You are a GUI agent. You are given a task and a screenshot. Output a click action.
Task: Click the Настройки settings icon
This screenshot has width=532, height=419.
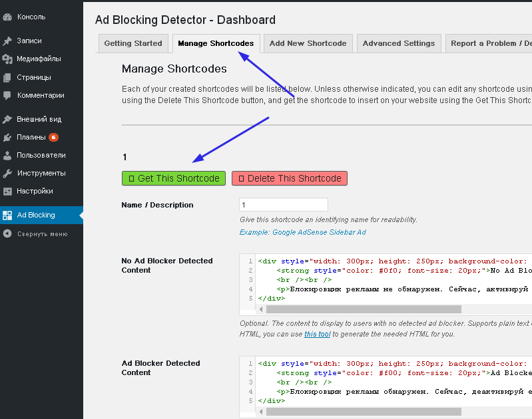[x=7, y=192]
